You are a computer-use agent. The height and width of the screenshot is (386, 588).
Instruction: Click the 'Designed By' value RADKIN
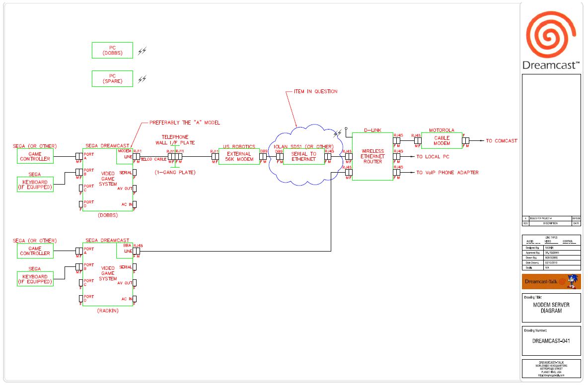point(549,248)
